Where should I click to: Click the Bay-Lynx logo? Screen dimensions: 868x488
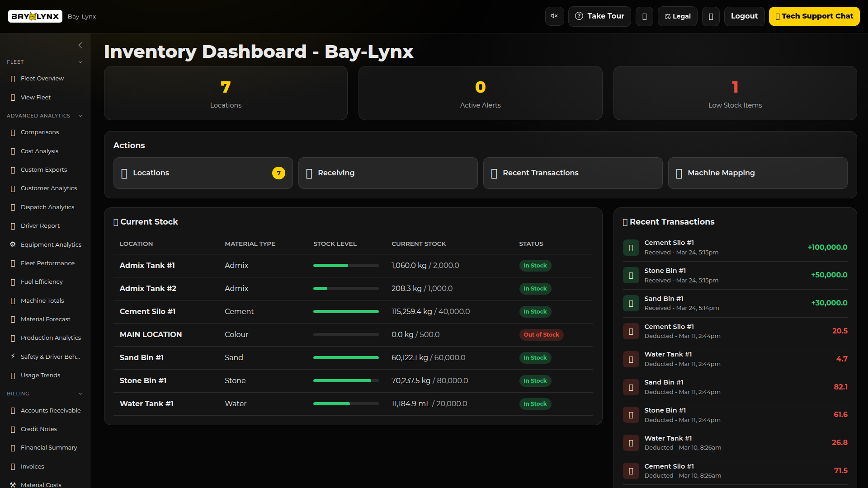[x=35, y=16]
